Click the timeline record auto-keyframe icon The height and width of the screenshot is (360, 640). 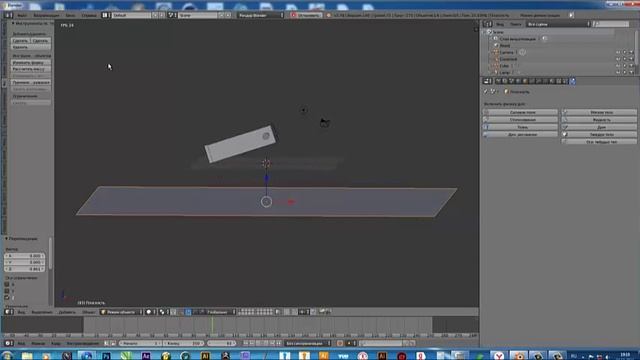tap(340, 343)
